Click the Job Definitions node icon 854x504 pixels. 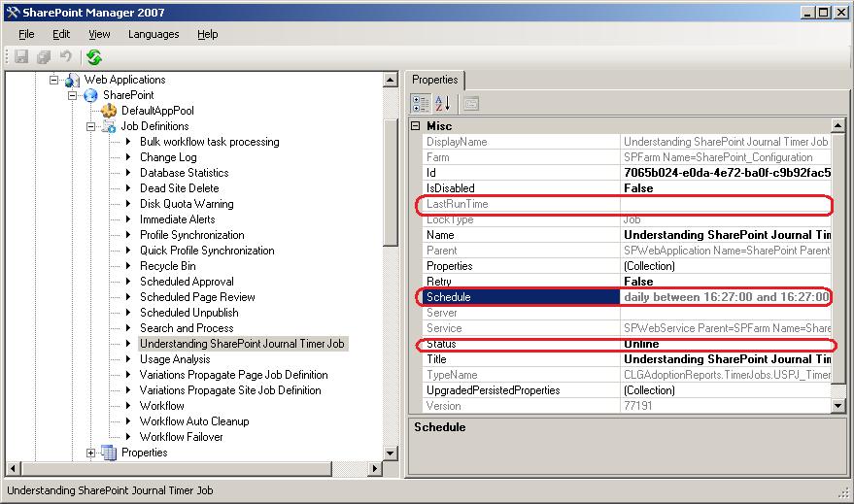click(109, 126)
